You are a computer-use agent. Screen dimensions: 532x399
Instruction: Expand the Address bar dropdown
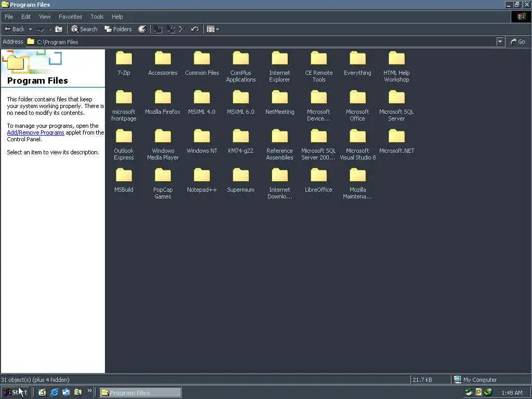coord(500,42)
